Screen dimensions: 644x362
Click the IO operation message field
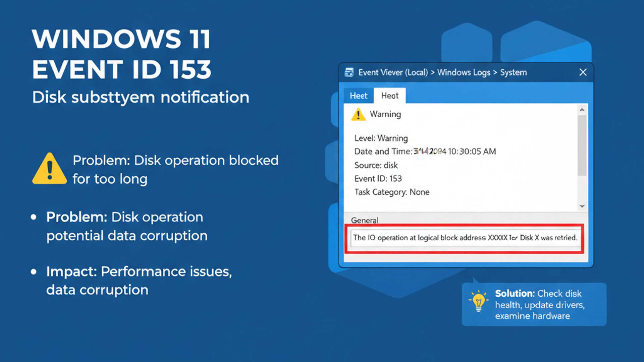465,238
